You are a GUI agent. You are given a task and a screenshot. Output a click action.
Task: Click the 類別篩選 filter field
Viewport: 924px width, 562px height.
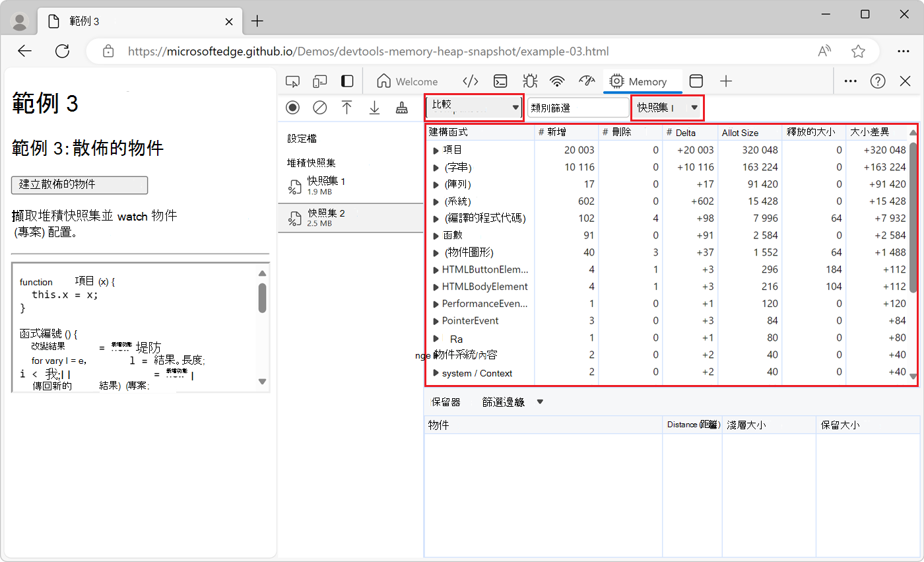[578, 108]
